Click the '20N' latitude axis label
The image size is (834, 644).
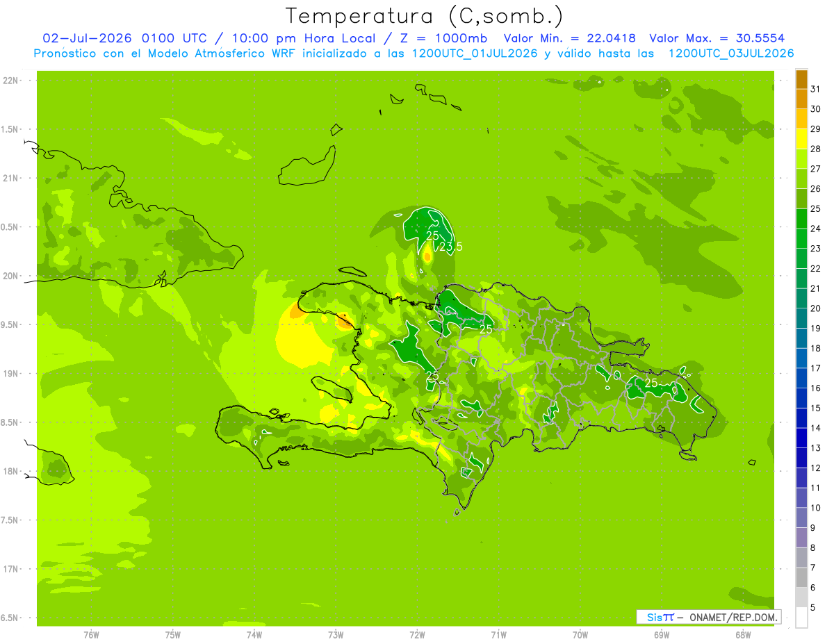point(10,276)
